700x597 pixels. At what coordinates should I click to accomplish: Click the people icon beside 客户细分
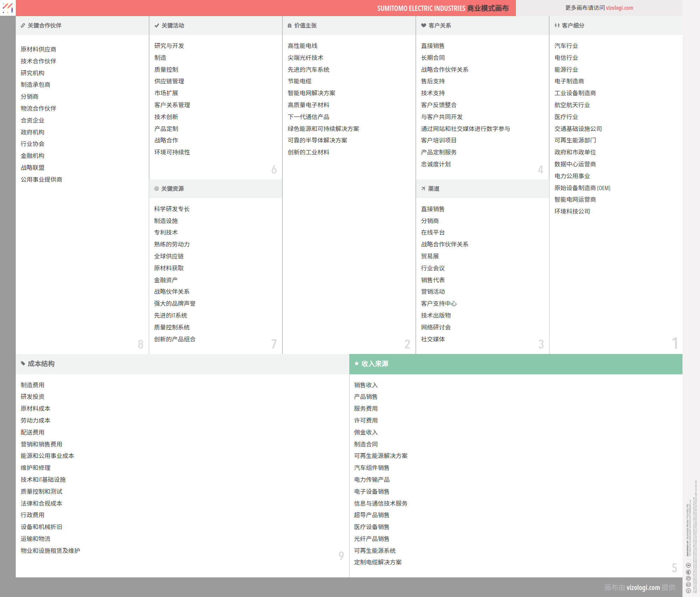[x=557, y=26]
